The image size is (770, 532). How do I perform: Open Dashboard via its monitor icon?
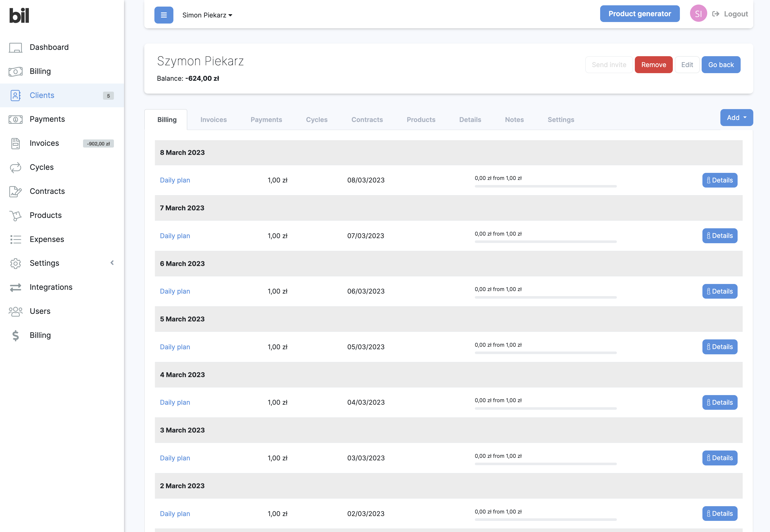click(x=15, y=47)
